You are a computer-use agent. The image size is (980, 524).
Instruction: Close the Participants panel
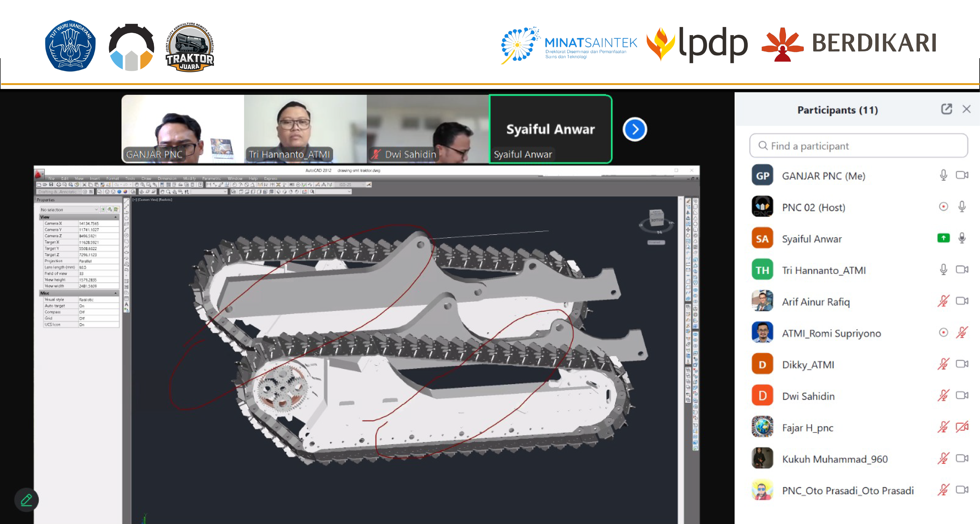966,109
